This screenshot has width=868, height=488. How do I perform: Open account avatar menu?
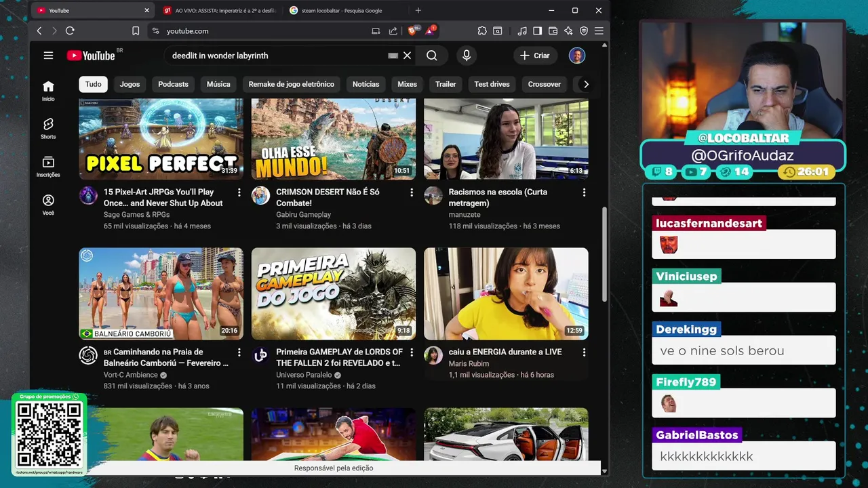coord(577,56)
